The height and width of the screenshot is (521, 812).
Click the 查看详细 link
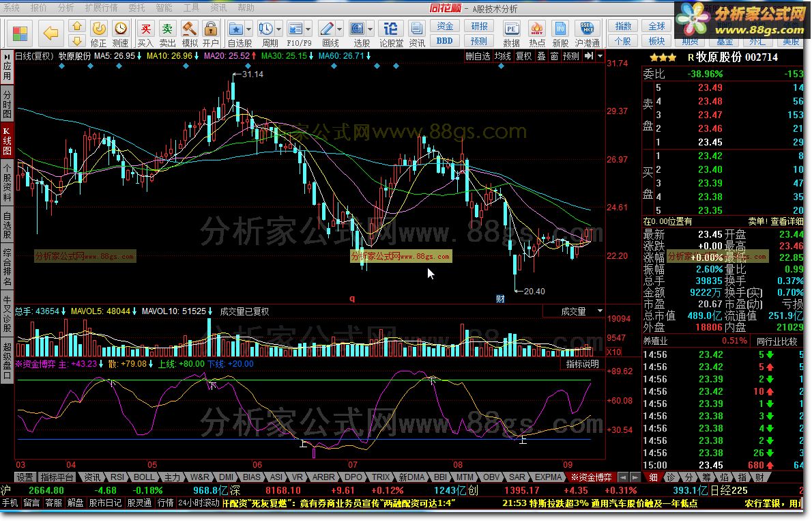point(787,221)
